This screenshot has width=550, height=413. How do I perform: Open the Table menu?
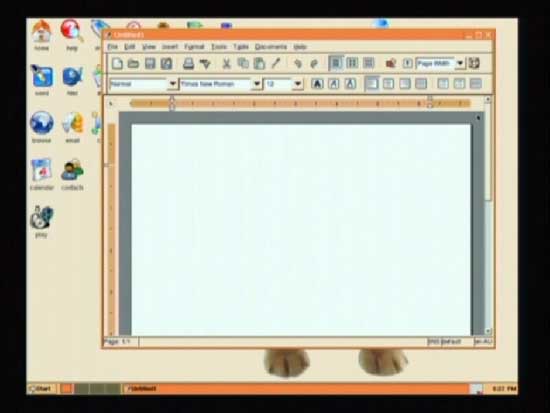click(x=241, y=47)
